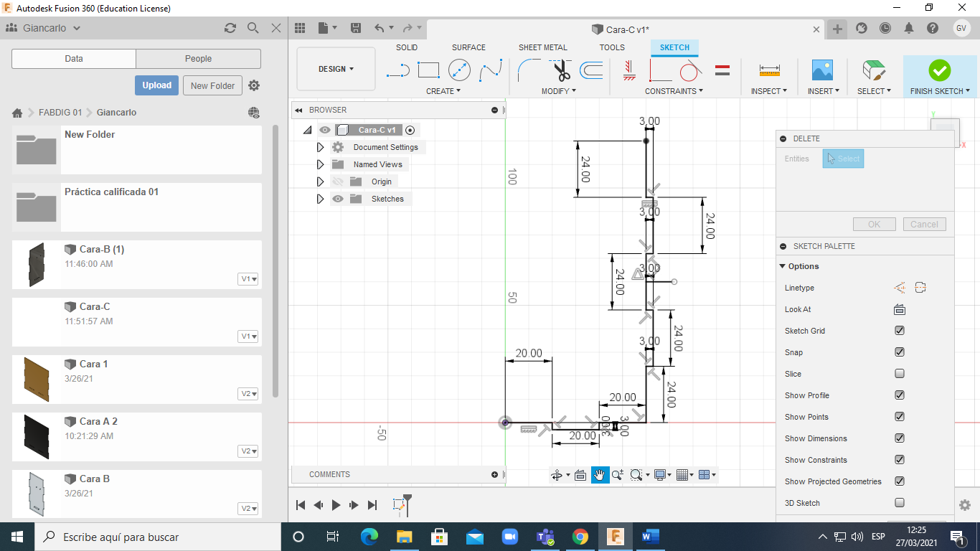Screen dimensions: 980x551
Task: Click the green Finish Sketch checkmark
Action: [x=939, y=70]
